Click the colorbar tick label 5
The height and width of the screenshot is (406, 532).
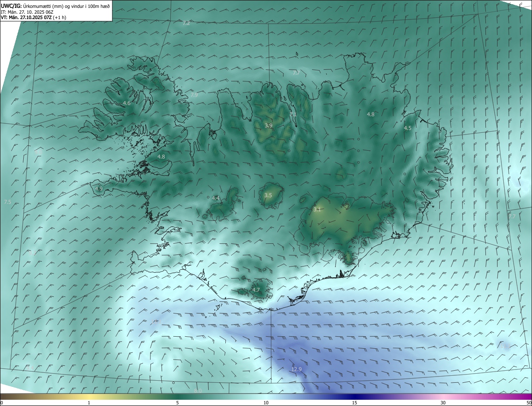coord(177,403)
